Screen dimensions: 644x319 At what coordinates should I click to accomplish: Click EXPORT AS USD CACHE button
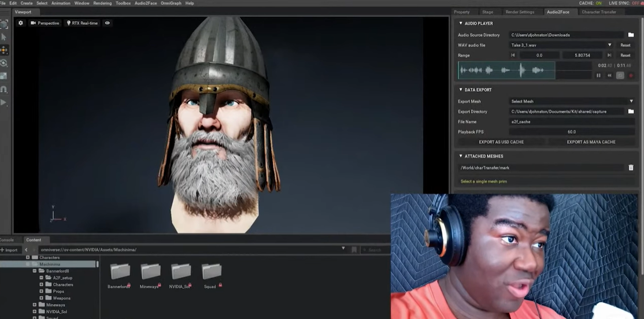pos(501,142)
